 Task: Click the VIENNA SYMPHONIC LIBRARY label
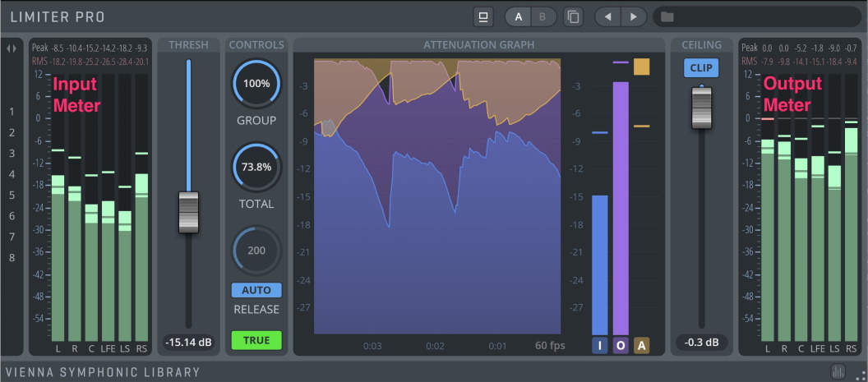(x=103, y=372)
